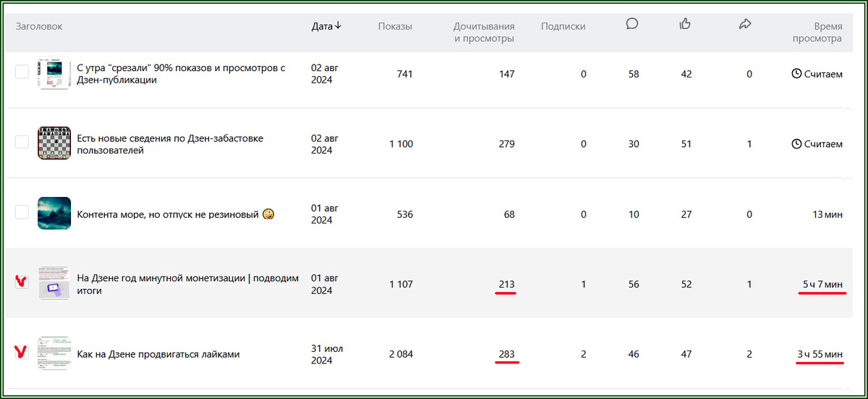Viewport: 868px width, 399px height.
Task: Click Считаем text in the "срезали" row
Action: click(823, 74)
